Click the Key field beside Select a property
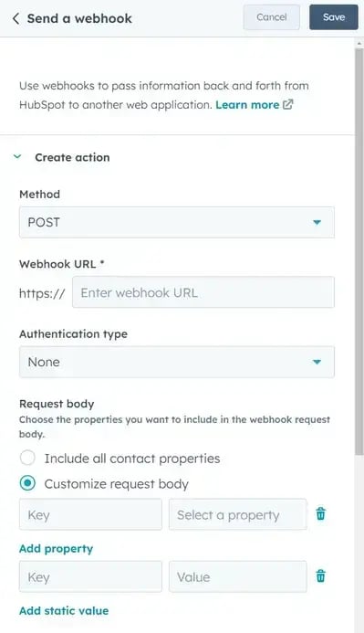The height and width of the screenshot is (633, 364). (90, 514)
